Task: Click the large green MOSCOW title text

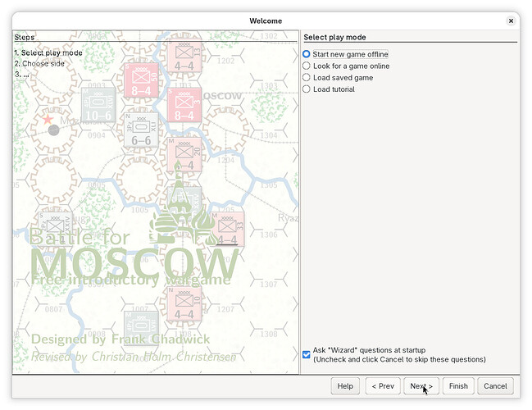Action: (x=135, y=265)
